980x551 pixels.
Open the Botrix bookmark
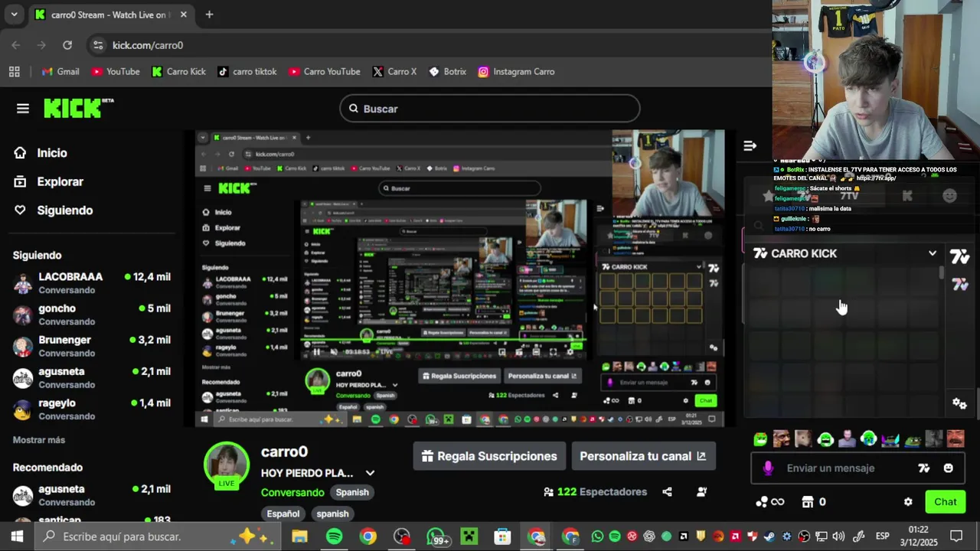448,72
